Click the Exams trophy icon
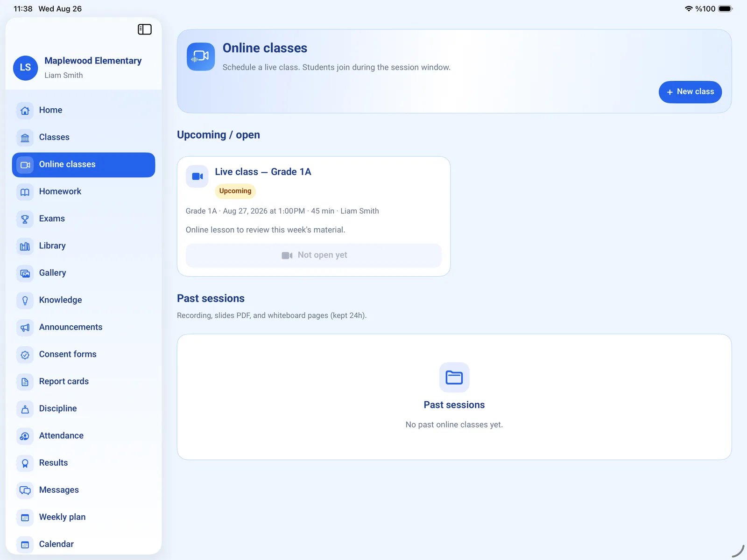Viewport: 747px width, 560px height. point(25,219)
